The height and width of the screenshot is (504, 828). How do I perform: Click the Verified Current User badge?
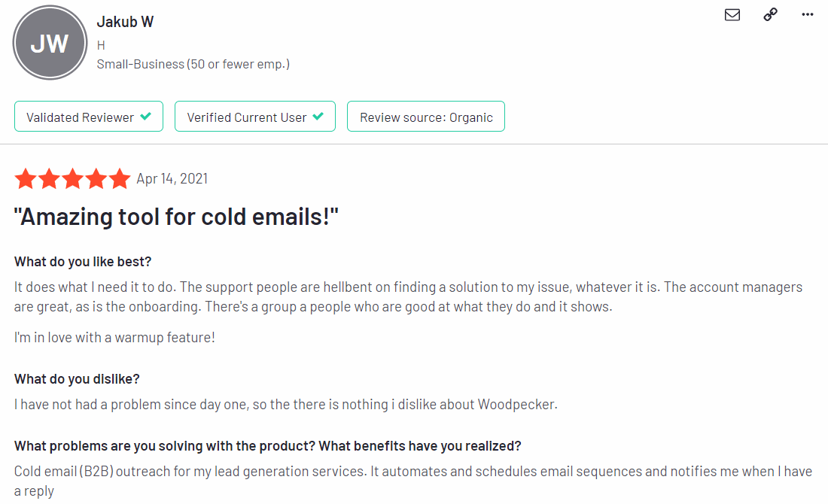coord(255,117)
